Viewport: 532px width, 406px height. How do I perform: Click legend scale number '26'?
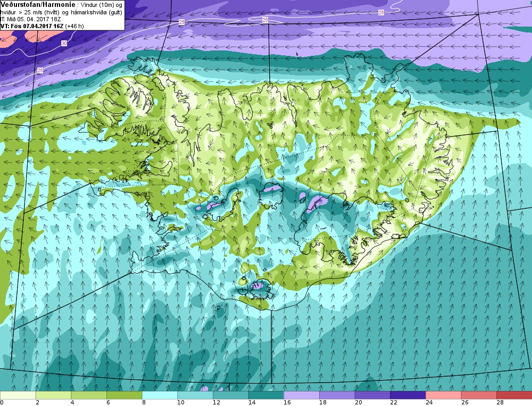pos(464,403)
